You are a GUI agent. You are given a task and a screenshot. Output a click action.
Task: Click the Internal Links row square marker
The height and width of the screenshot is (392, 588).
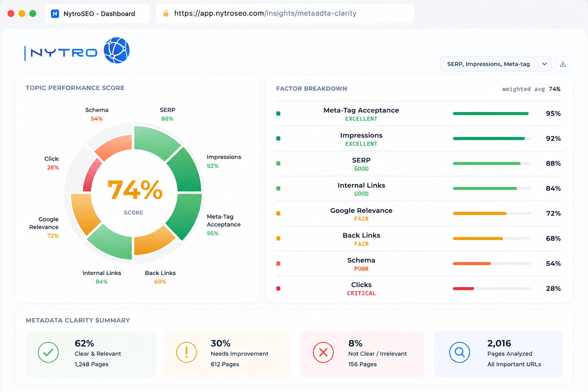(278, 188)
